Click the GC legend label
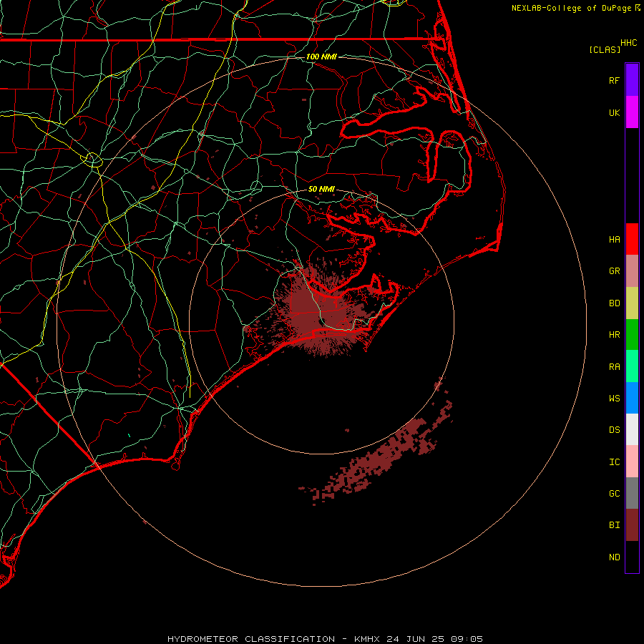 (614, 494)
